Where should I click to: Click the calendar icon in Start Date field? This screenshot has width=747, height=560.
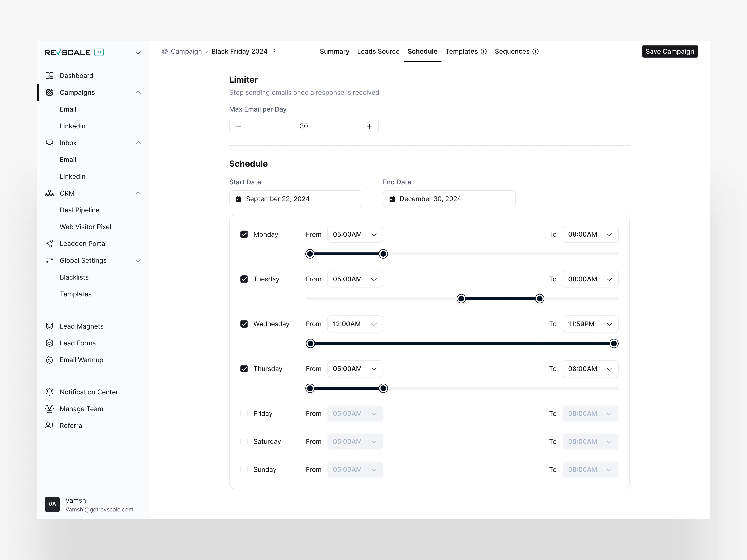tap(238, 199)
